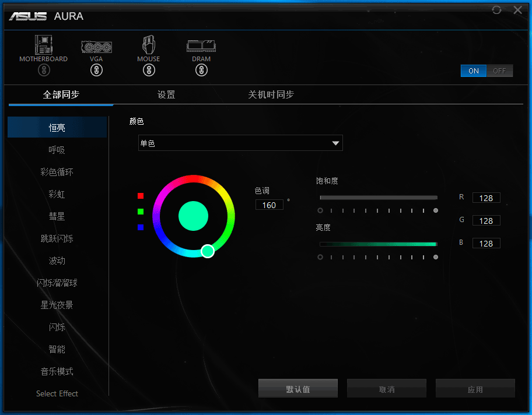This screenshot has height=415, width=532.
Task: Select the 闪烁溜溜球 effect
Action: (57, 283)
